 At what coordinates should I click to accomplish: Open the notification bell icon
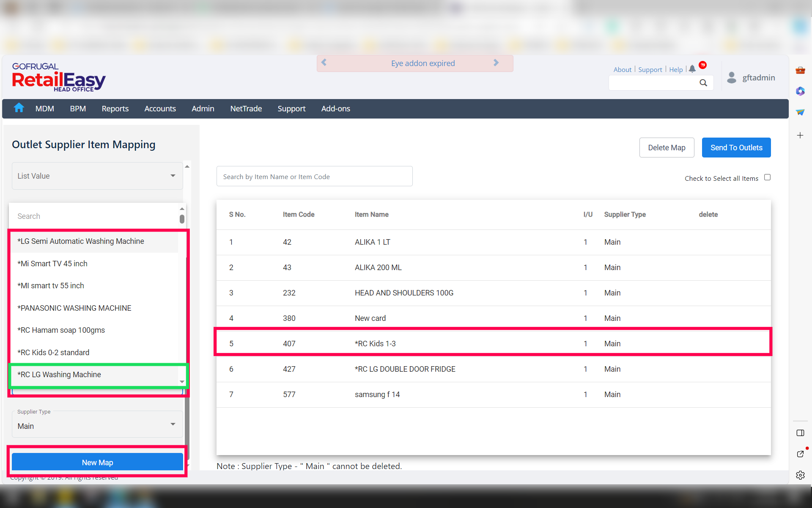pos(692,69)
